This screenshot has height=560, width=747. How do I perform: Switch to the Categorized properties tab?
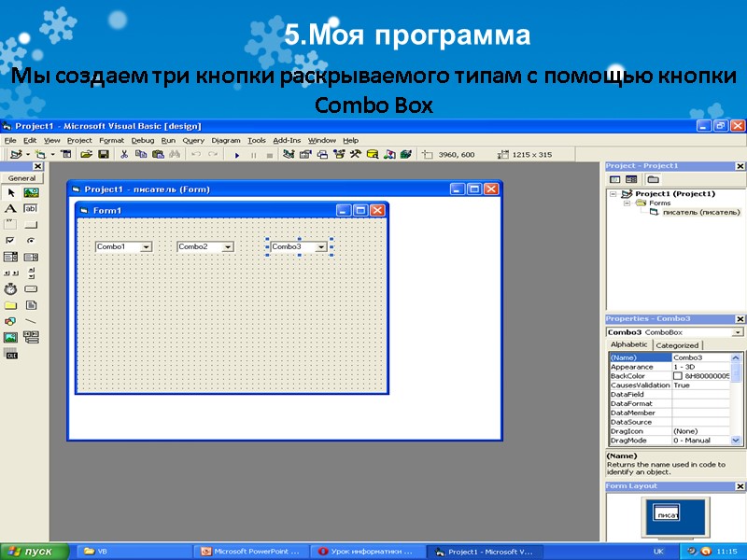point(676,345)
